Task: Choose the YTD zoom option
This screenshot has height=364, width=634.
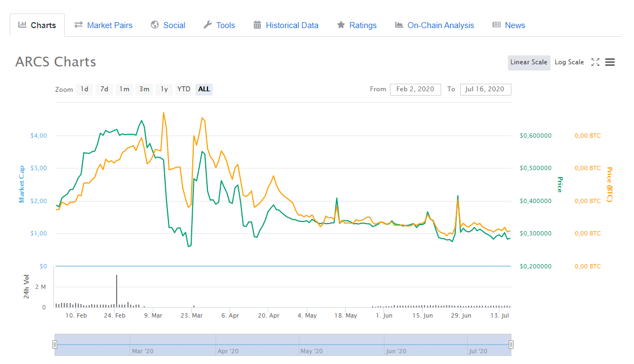Action: (184, 89)
